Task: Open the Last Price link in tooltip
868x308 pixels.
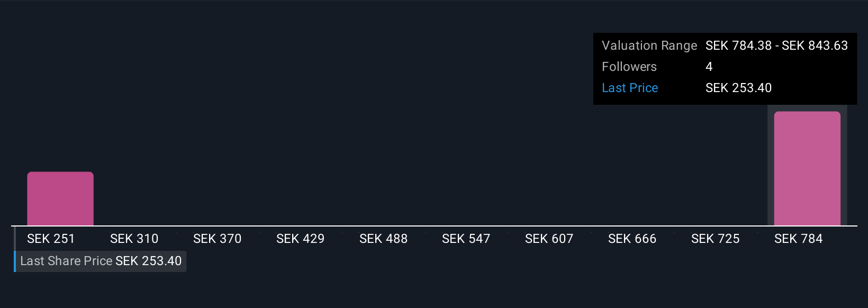Action: [630, 88]
